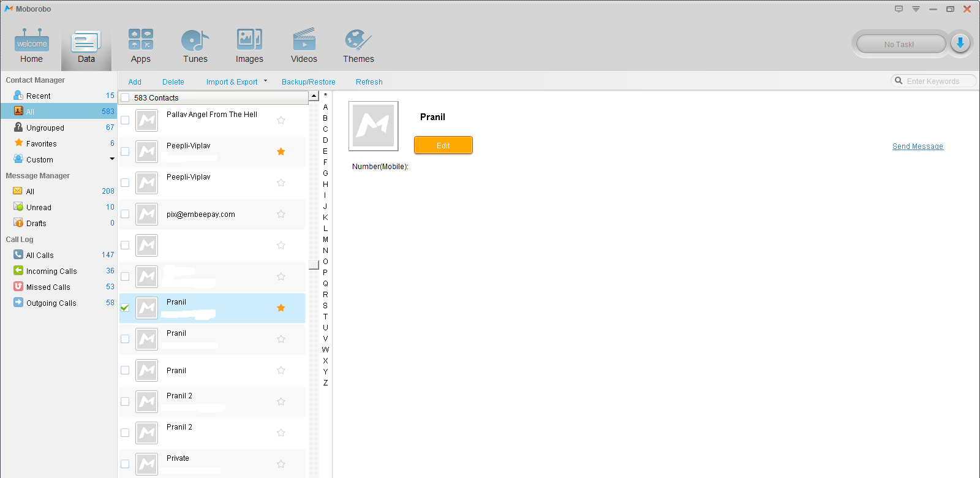Click the search magnifier icon
980x478 pixels.
899,80
